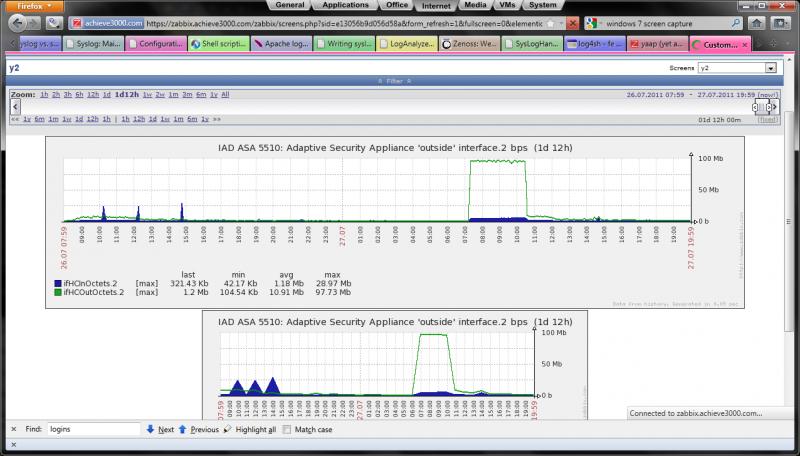Click the Firefox back arrow button

point(17,23)
